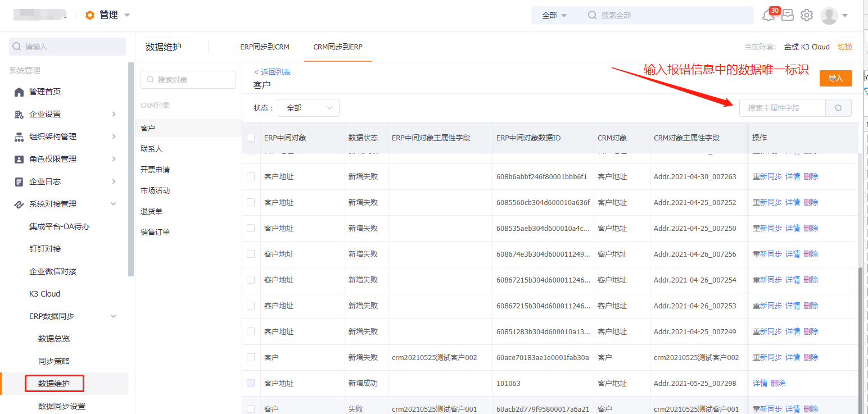The width and height of the screenshot is (868, 414).
Task: Click 删除 for Addr.2021-04-25_007249 row
Action: 811,331
